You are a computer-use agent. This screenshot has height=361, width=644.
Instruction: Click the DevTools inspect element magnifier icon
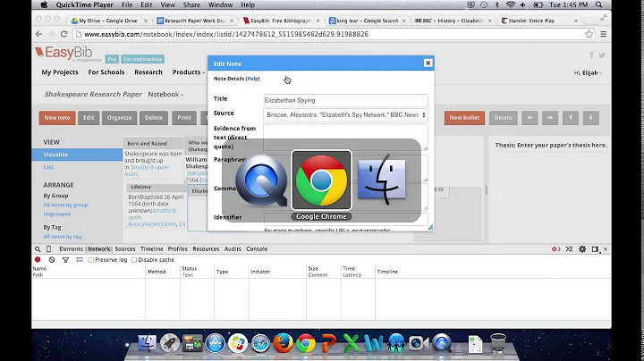38,249
